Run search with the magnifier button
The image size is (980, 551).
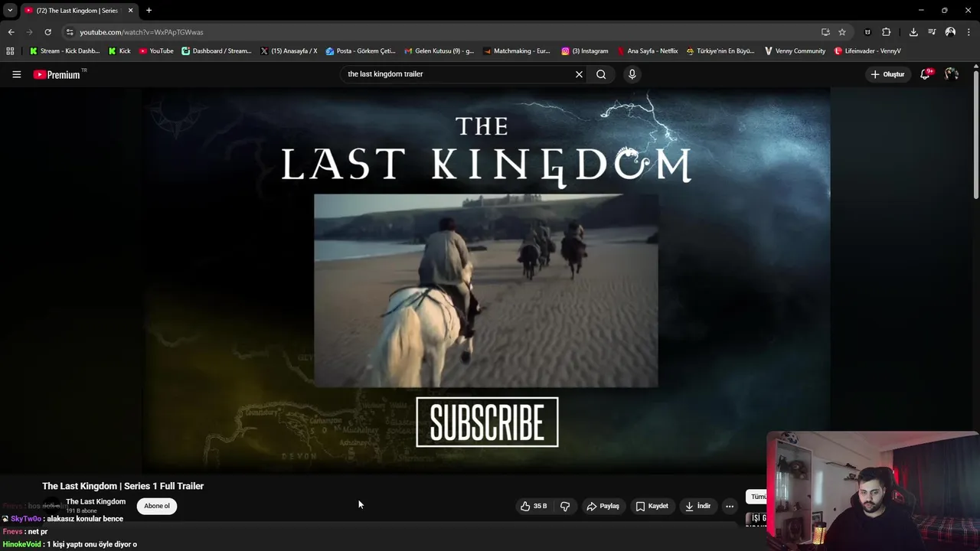(601, 74)
